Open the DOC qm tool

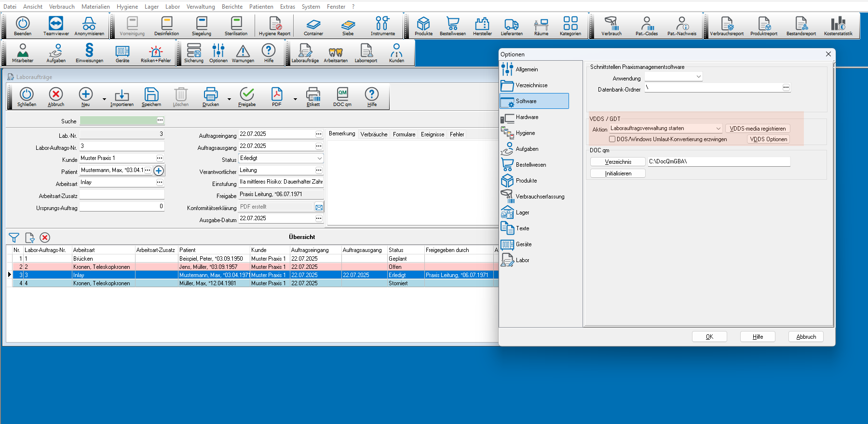point(342,96)
